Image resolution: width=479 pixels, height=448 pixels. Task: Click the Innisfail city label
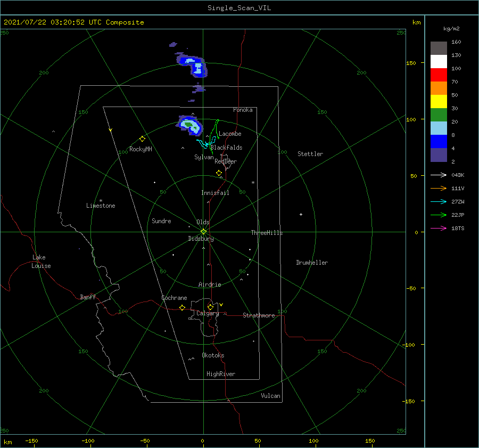coord(215,193)
